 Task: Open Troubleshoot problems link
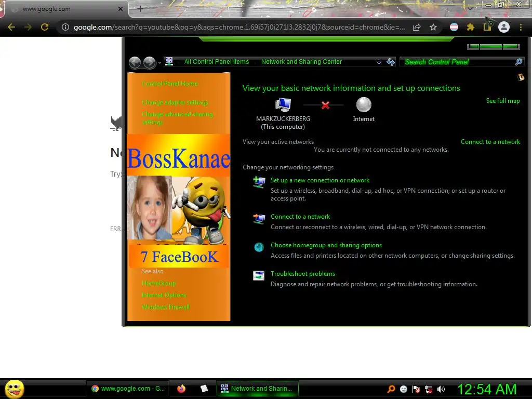point(303,274)
